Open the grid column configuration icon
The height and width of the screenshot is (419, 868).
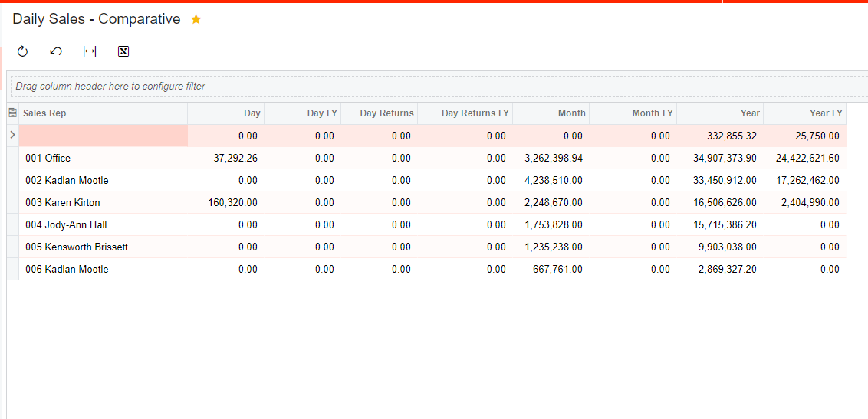[x=12, y=113]
